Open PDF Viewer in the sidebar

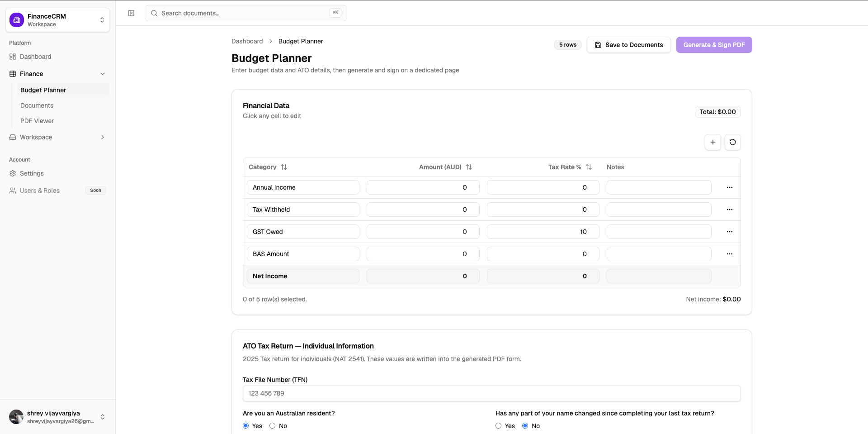pos(63,121)
